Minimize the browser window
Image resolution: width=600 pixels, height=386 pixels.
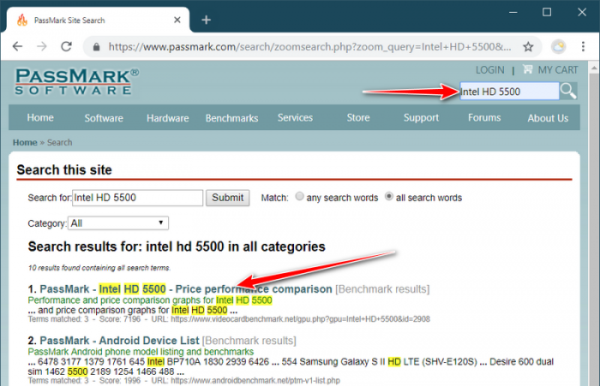(513, 13)
